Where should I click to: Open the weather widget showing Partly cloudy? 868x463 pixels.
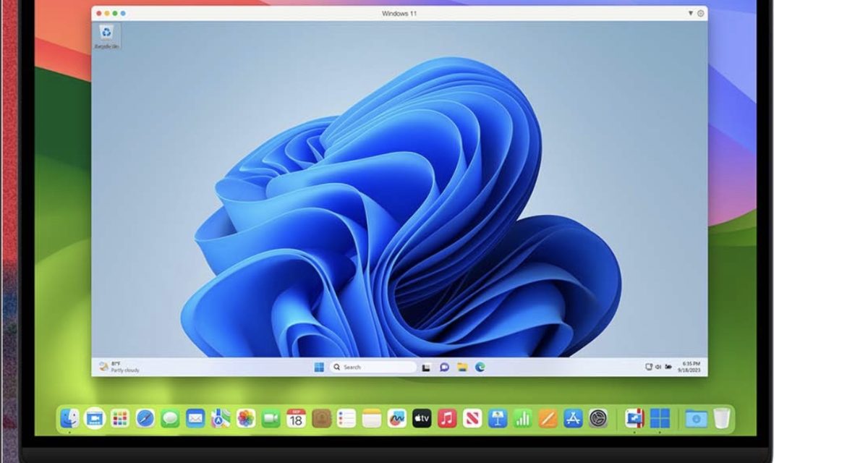[120, 367]
